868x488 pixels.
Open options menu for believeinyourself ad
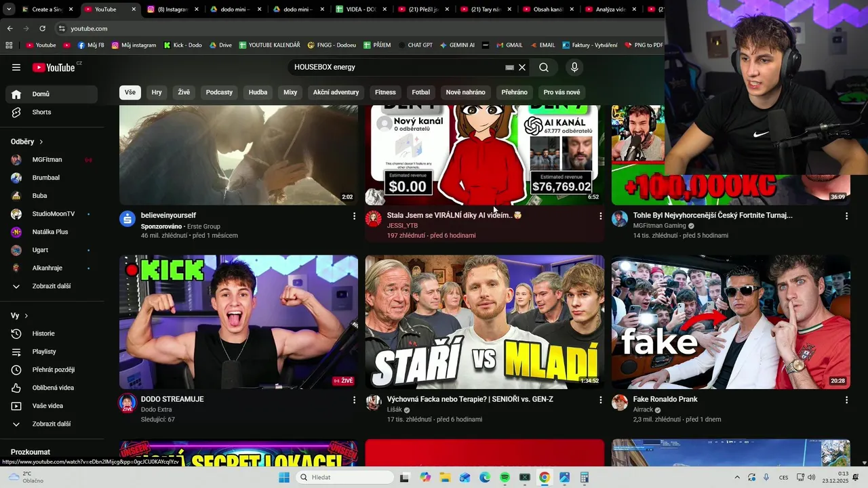pos(354,216)
